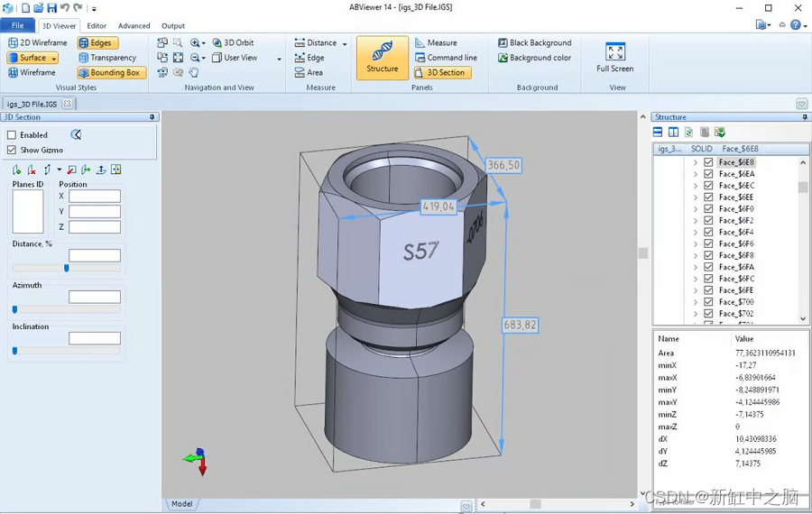Click the Inclination slider handle
Viewport: 812px width, 514px height.
(x=14, y=351)
